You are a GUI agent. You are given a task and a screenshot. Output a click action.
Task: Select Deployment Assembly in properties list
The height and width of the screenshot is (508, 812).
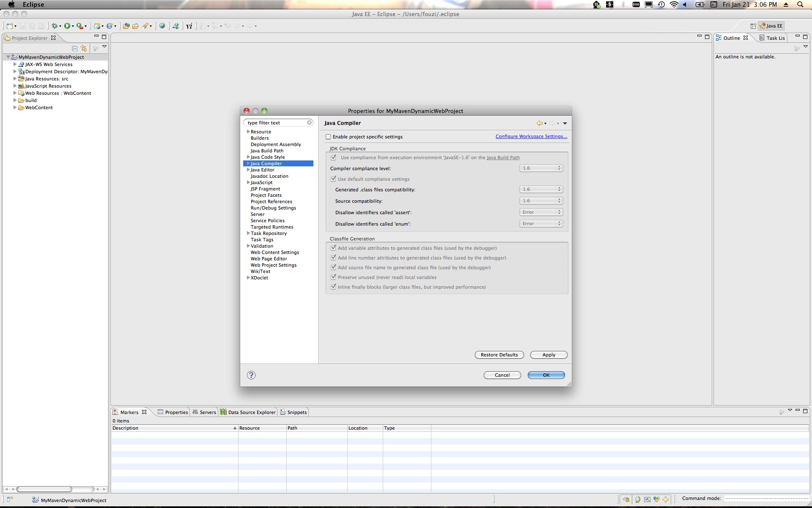276,144
